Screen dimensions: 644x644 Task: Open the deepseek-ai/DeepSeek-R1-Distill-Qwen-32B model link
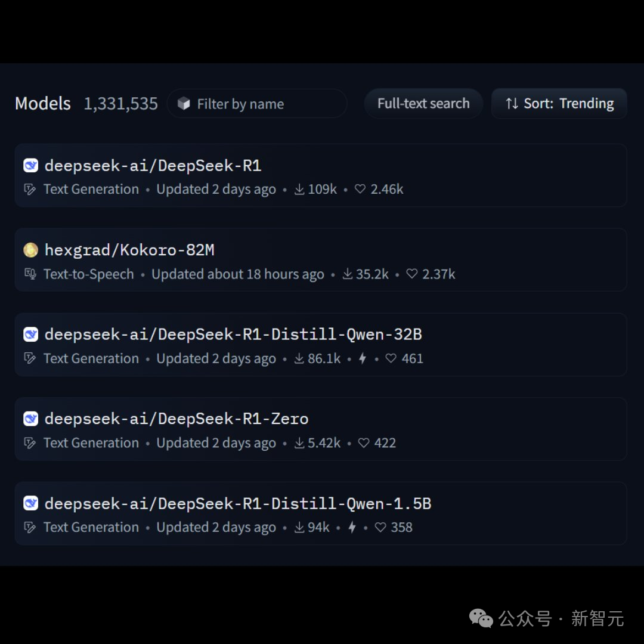233,335
